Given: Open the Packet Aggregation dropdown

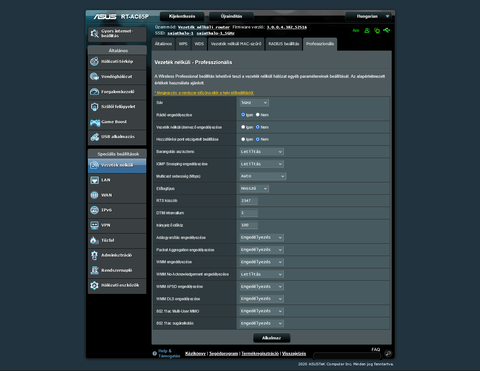Looking at the screenshot, I should click(262, 250).
